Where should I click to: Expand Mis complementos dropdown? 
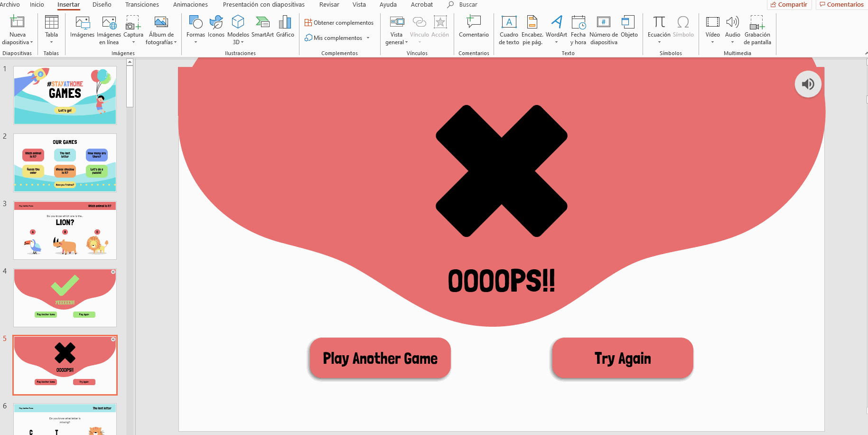coord(368,38)
